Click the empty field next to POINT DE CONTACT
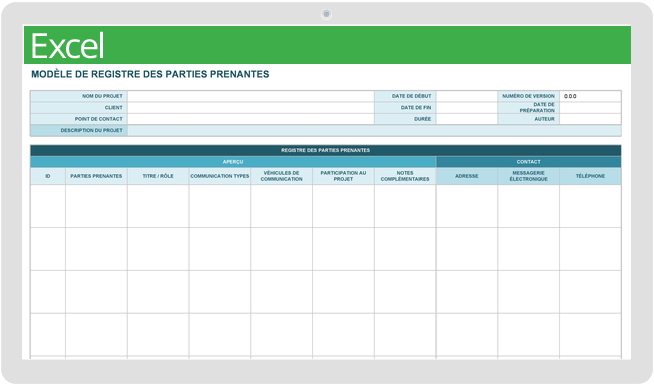This screenshot has width=654, height=385. [x=251, y=119]
